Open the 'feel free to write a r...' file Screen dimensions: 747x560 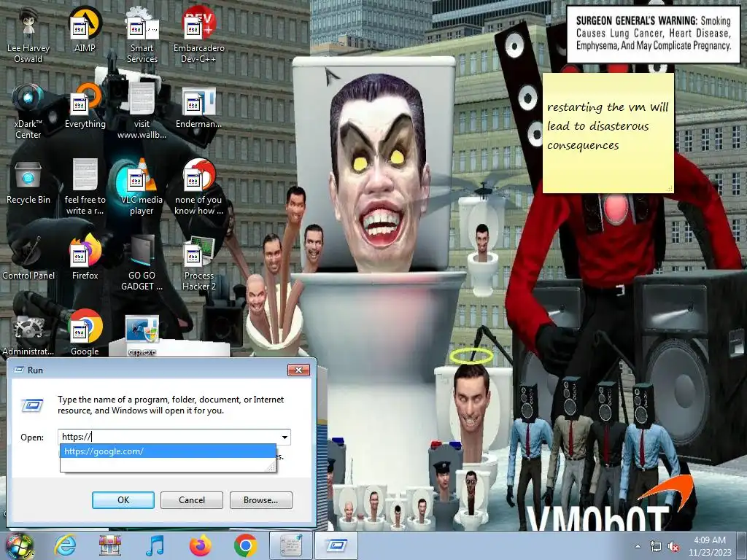point(85,187)
